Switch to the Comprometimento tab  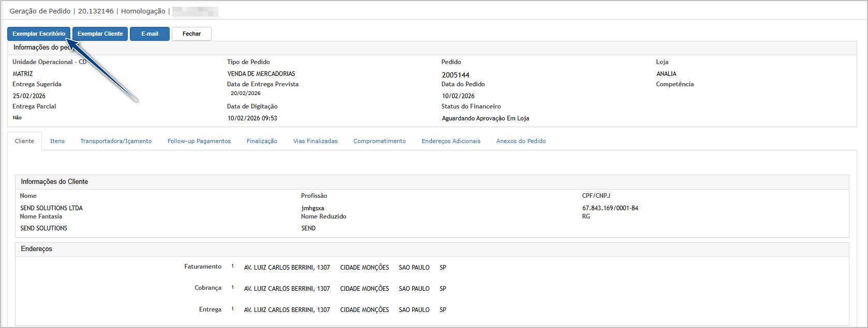pos(379,141)
